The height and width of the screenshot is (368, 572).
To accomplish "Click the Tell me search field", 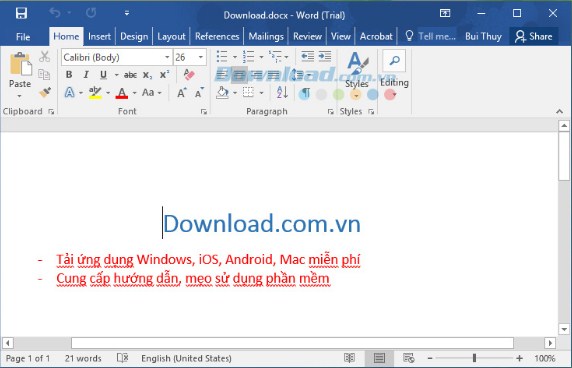I will [431, 36].
